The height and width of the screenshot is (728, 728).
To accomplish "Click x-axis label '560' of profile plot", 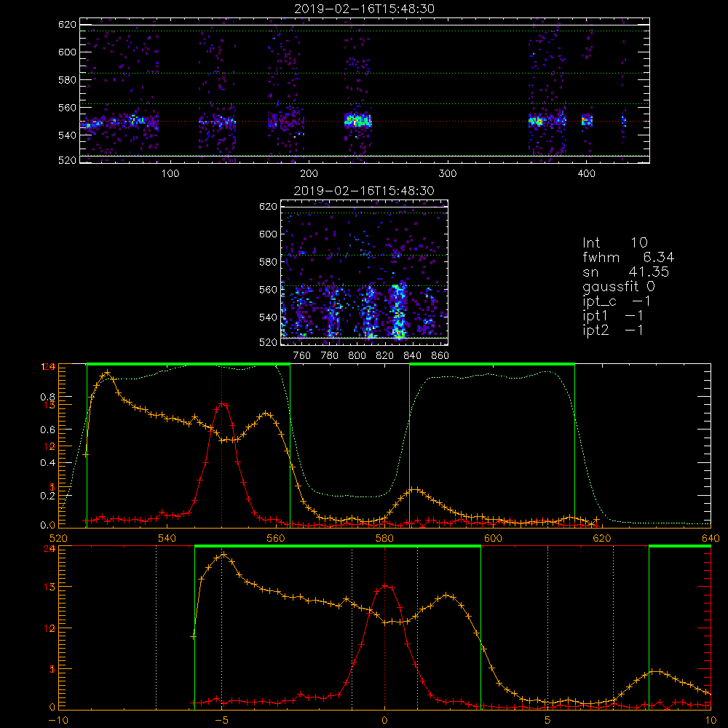I will [x=276, y=538].
